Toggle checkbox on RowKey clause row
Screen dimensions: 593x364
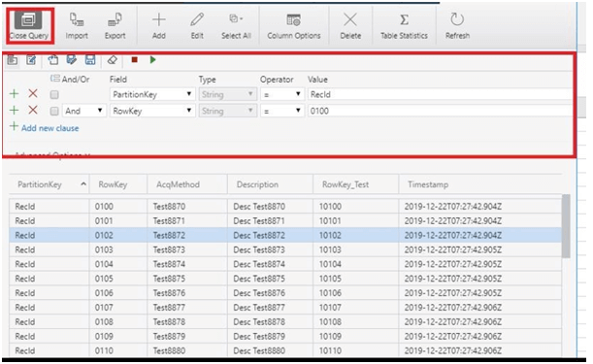[54, 111]
